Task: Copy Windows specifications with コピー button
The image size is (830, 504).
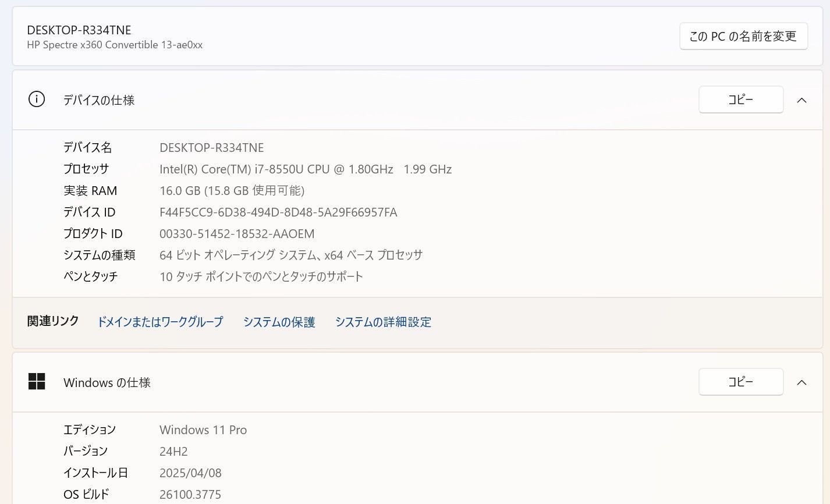Action: point(741,382)
